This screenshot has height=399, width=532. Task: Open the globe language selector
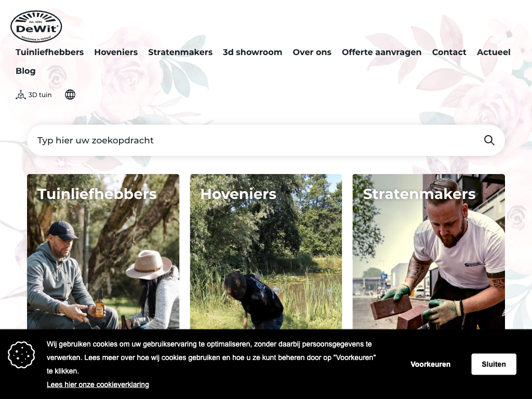click(x=70, y=95)
